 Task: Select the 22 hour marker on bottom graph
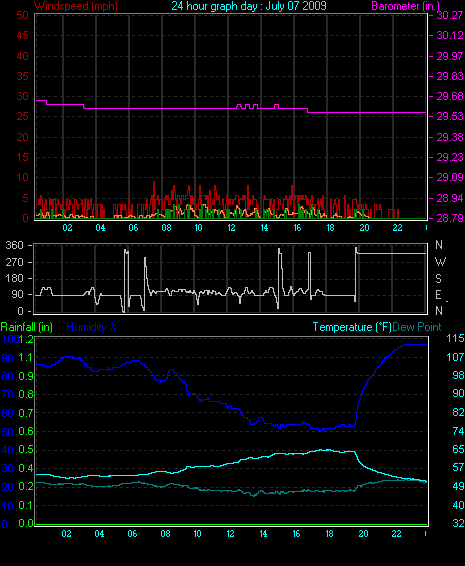[x=396, y=534]
